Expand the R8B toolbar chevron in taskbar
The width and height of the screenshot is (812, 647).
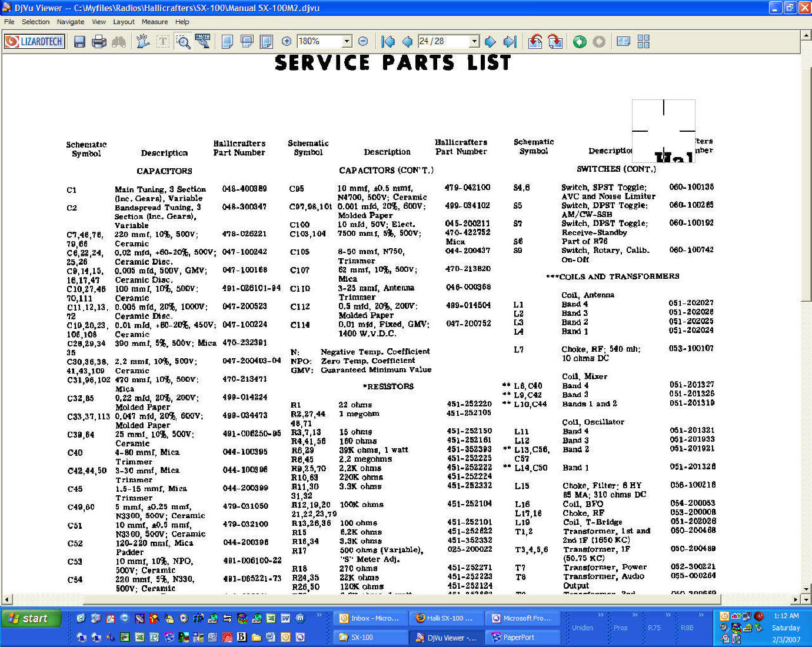pos(701,615)
